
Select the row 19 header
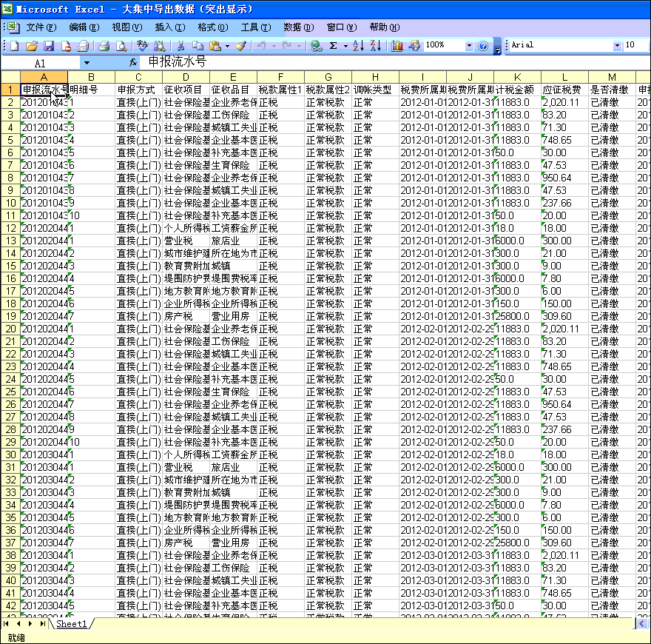(10, 316)
